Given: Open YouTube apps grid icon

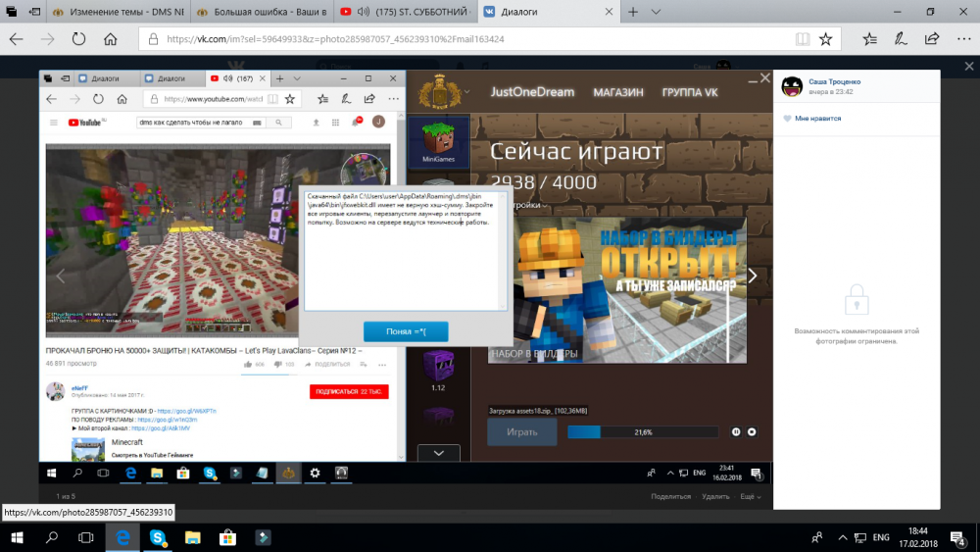Looking at the screenshot, I should 335,123.
